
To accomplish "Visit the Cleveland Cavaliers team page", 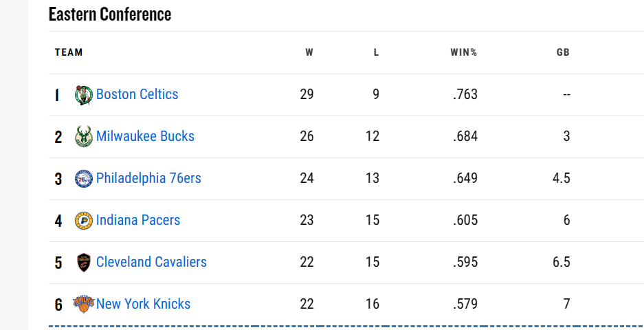I will (x=151, y=262).
